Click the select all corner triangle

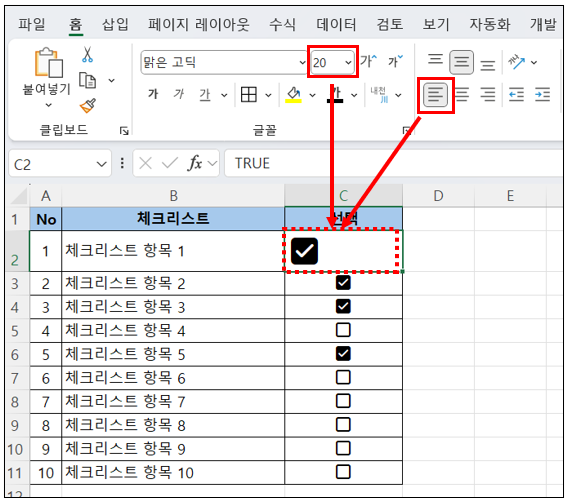(x=20, y=196)
